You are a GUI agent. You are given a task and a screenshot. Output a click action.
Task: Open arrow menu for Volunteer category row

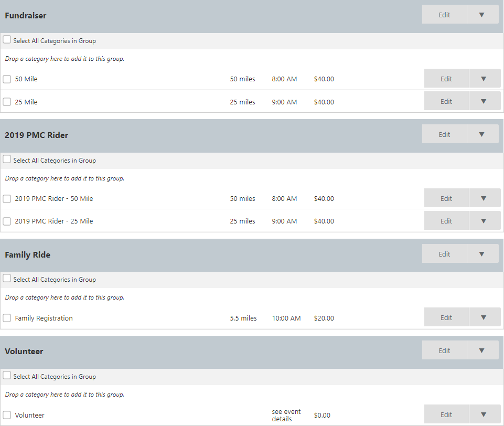coord(485,414)
